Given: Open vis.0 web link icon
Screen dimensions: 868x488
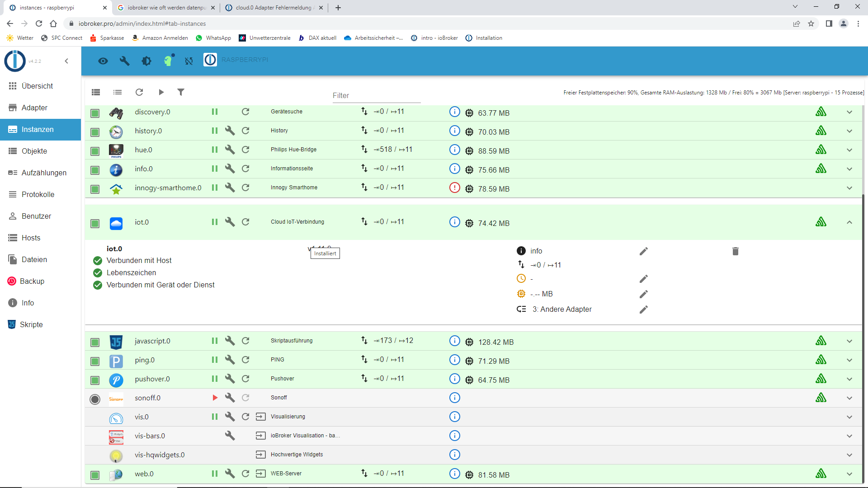Looking at the screenshot, I should pyautogui.click(x=261, y=417).
